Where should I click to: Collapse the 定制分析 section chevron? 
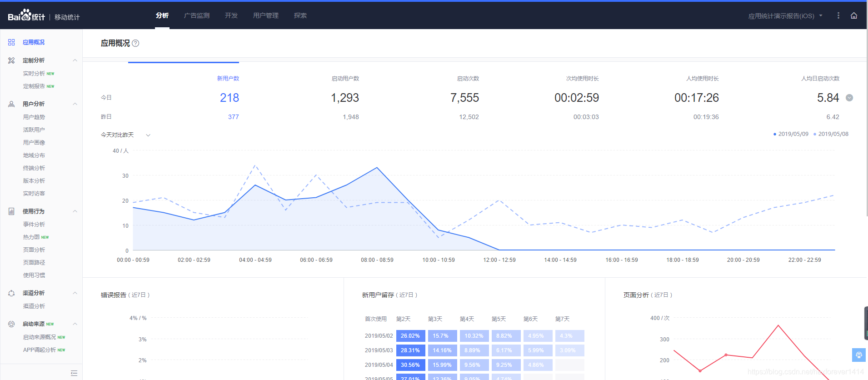click(x=75, y=60)
